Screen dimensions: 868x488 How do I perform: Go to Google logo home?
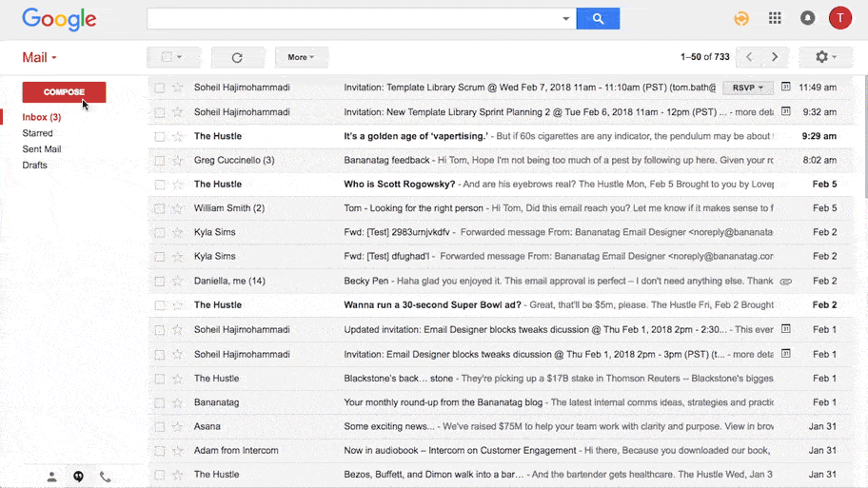[59, 19]
